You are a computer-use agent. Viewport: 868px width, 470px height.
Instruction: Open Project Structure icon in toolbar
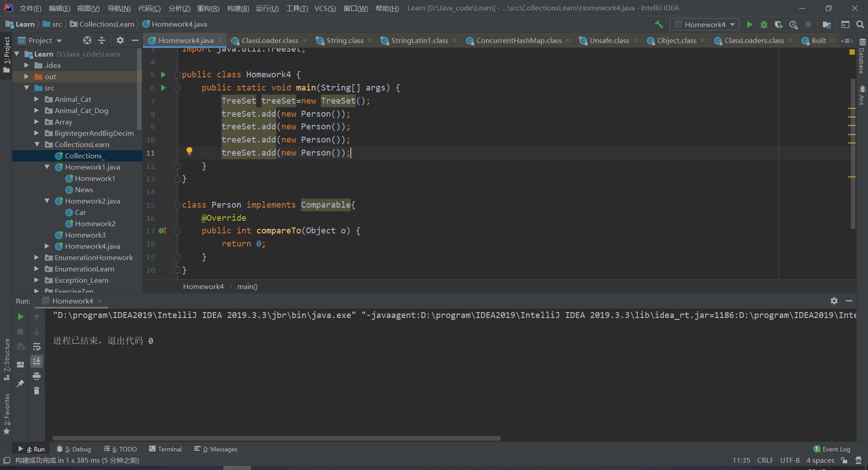(827, 24)
